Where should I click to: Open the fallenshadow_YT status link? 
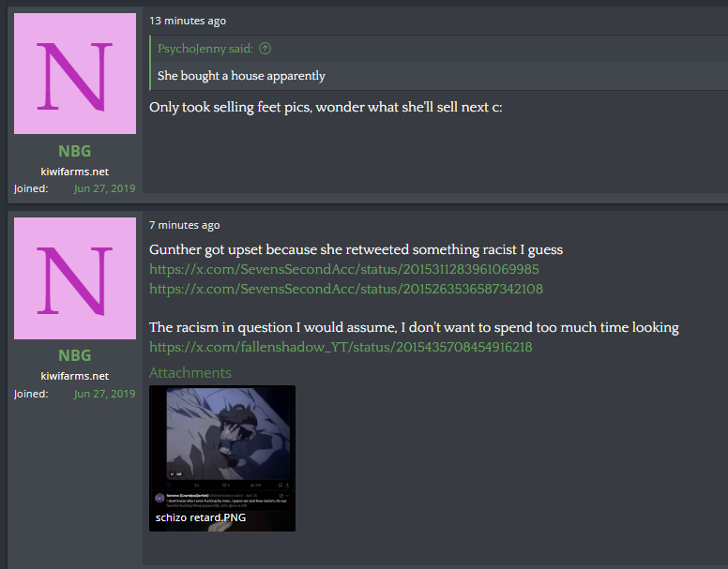tap(341, 347)
